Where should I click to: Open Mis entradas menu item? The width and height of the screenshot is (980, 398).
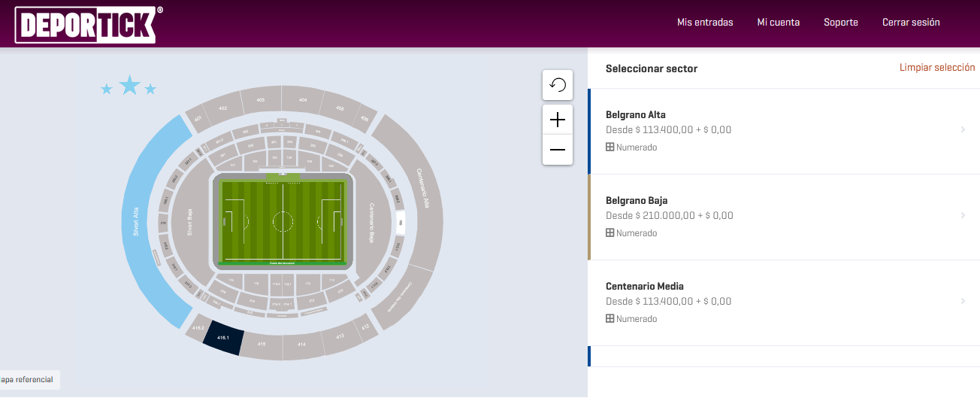705,23
